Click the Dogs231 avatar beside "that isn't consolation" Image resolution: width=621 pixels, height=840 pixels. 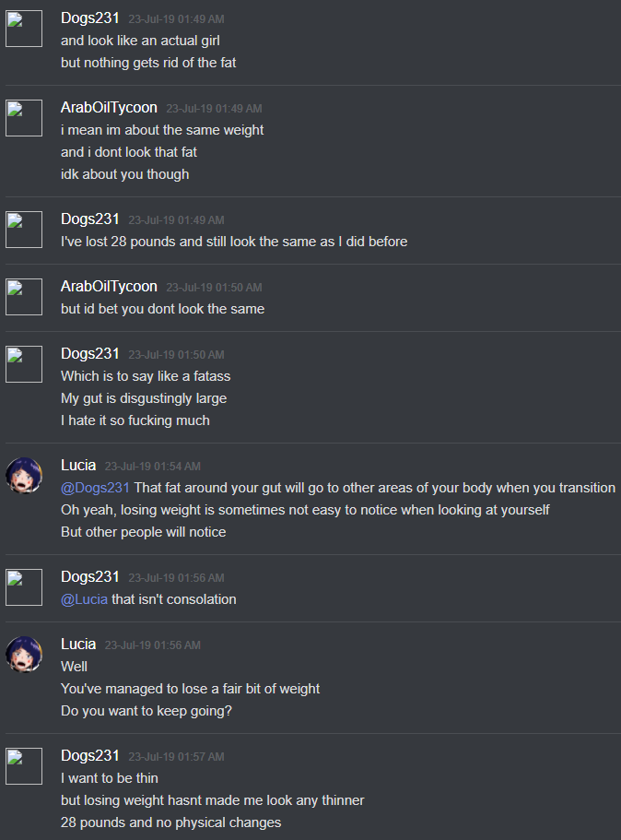click(24, 587)
